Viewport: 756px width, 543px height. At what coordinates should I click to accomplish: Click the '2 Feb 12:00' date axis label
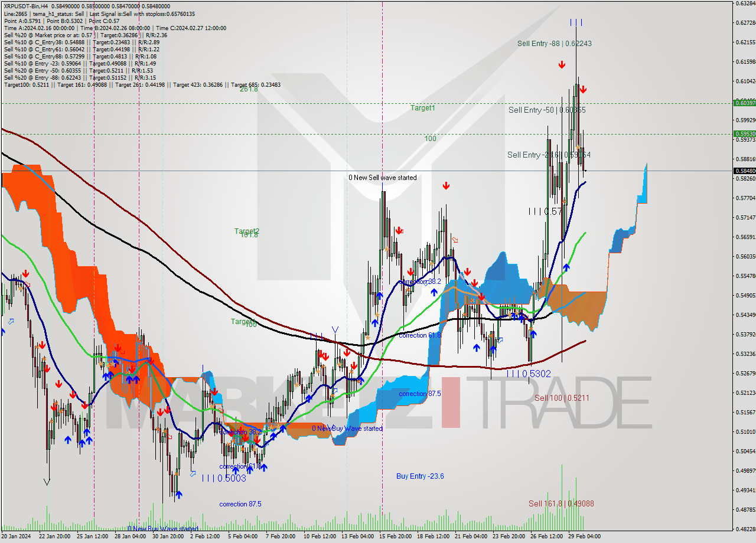[206, 537]
